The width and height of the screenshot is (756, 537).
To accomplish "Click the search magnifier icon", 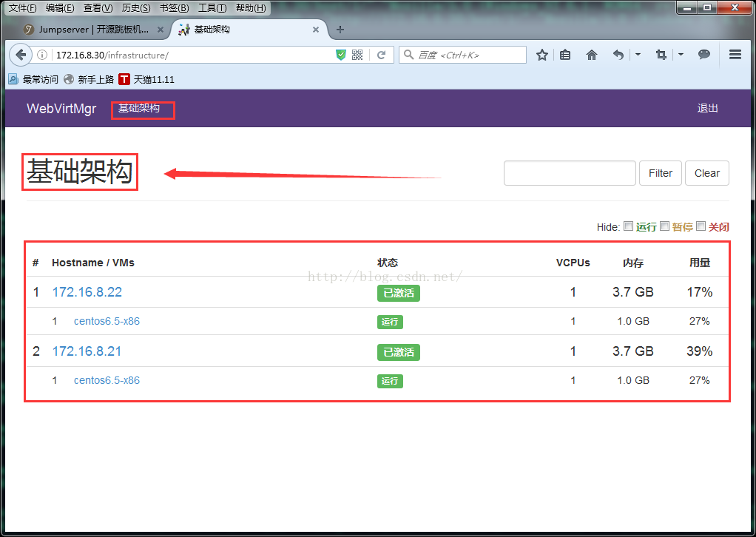I will [409, 55].
